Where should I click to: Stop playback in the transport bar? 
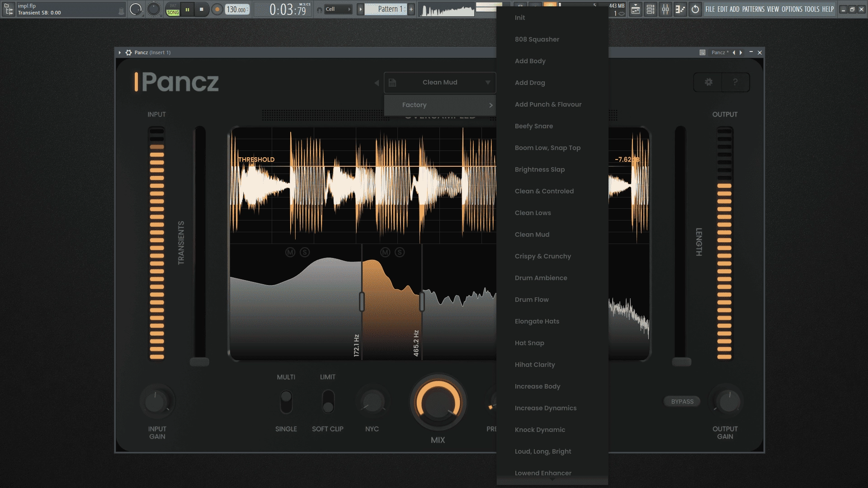(202, 9)
